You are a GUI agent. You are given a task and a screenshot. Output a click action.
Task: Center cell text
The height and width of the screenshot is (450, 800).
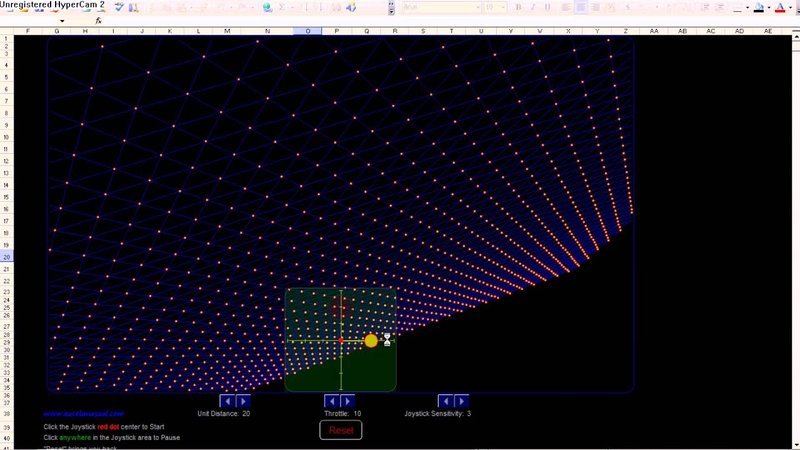(581, 7)
